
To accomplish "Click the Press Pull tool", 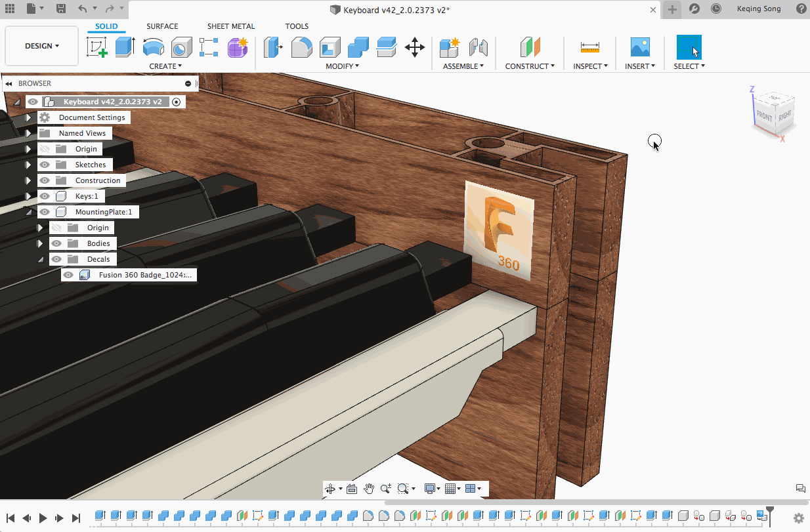I will (274, 47).
